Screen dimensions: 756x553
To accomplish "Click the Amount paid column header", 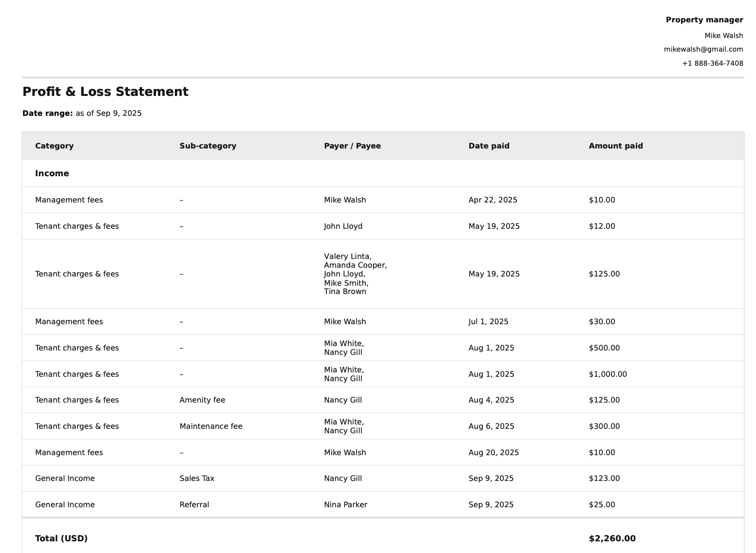I will click(x=616, y=146).
